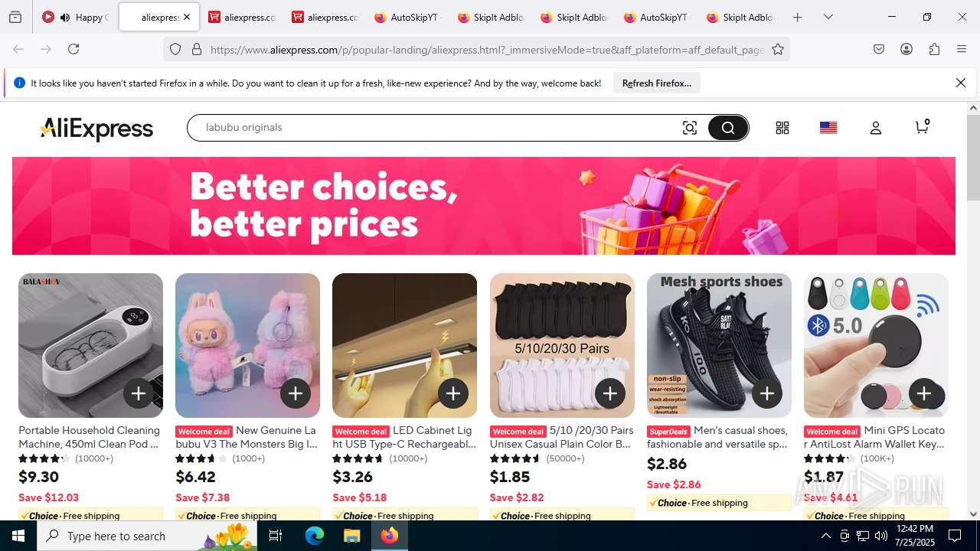Switch to the first AutoSkipYT tab
This screenshot has width=980, height=551.
[407, 17]
